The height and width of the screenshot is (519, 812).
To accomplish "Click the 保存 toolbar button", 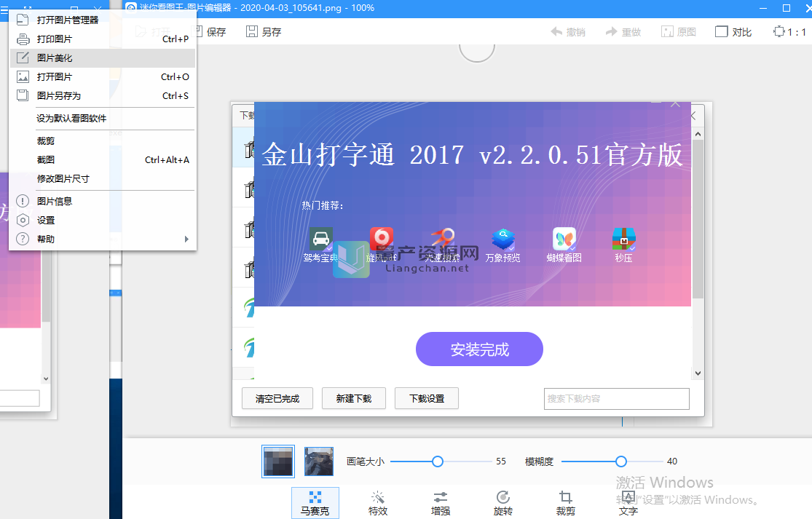I will (210, 32).
